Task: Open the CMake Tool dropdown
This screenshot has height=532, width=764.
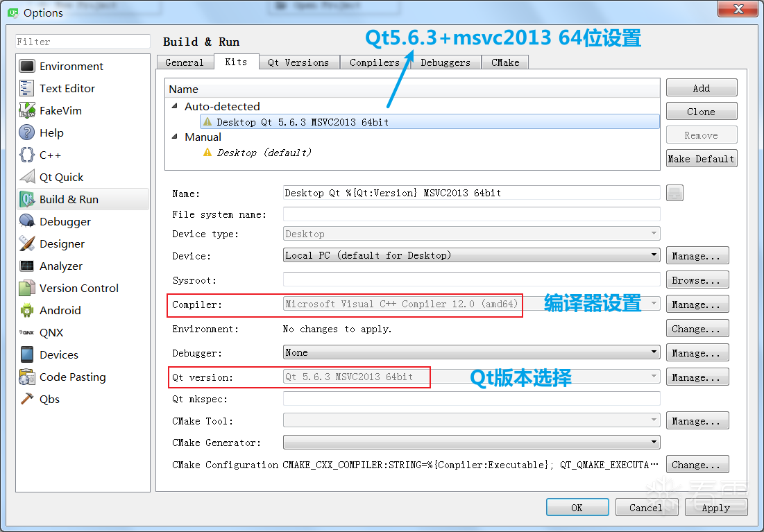Action: (x=471, y=420)
